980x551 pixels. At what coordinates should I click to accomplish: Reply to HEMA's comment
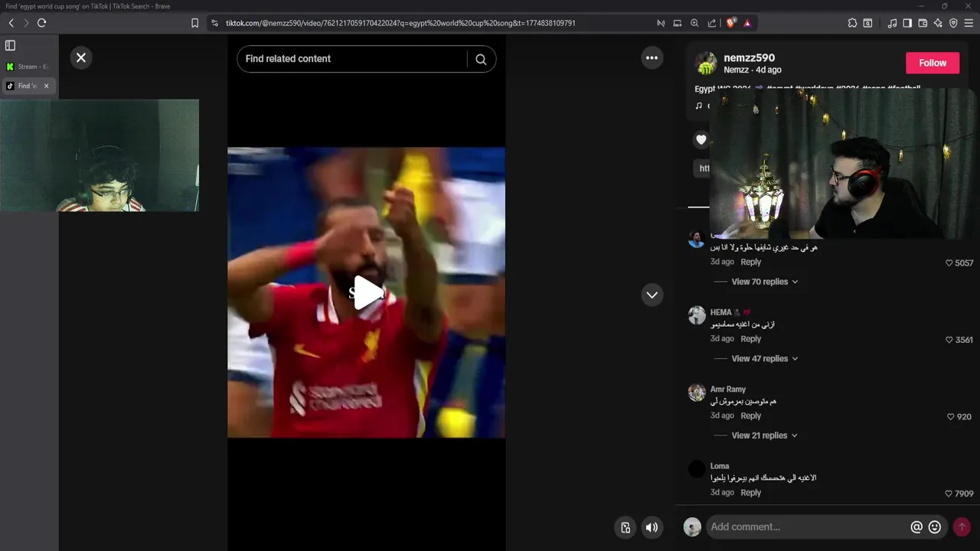point(750,339)
